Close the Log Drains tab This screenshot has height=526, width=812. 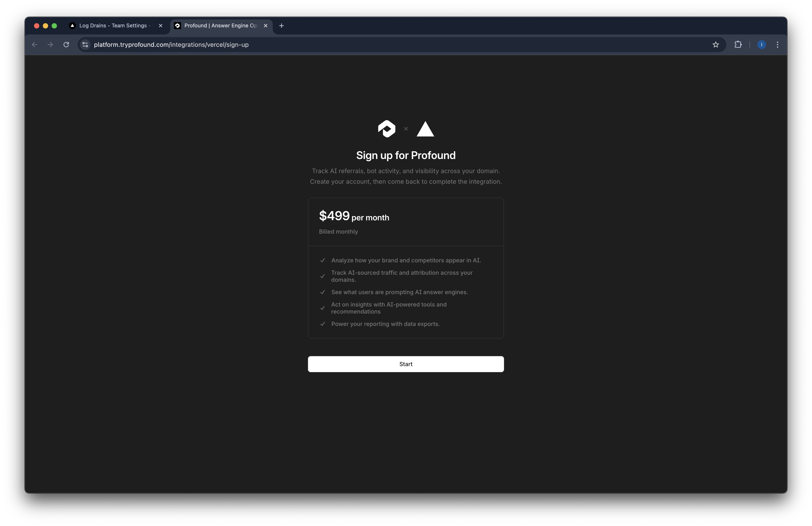coord(161,26)
